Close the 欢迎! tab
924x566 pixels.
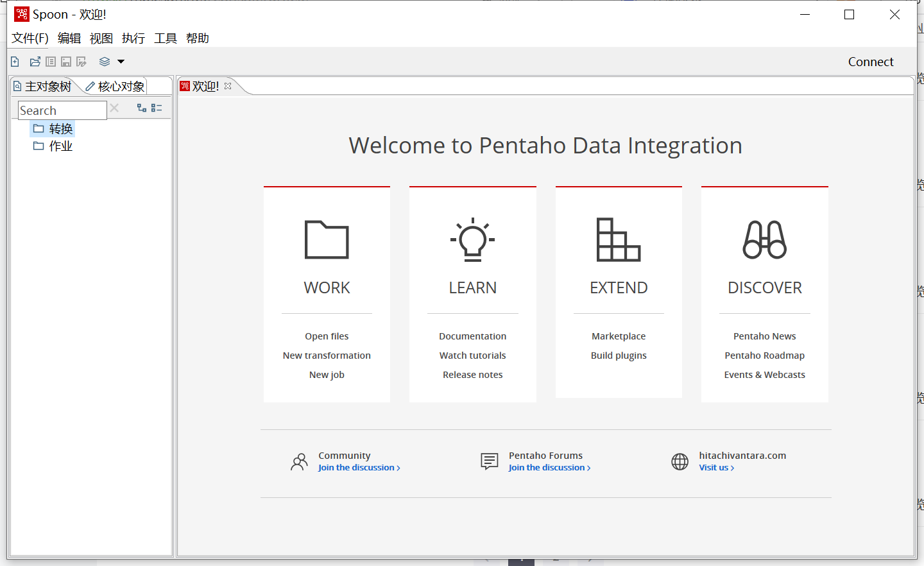tap(228, 86)
